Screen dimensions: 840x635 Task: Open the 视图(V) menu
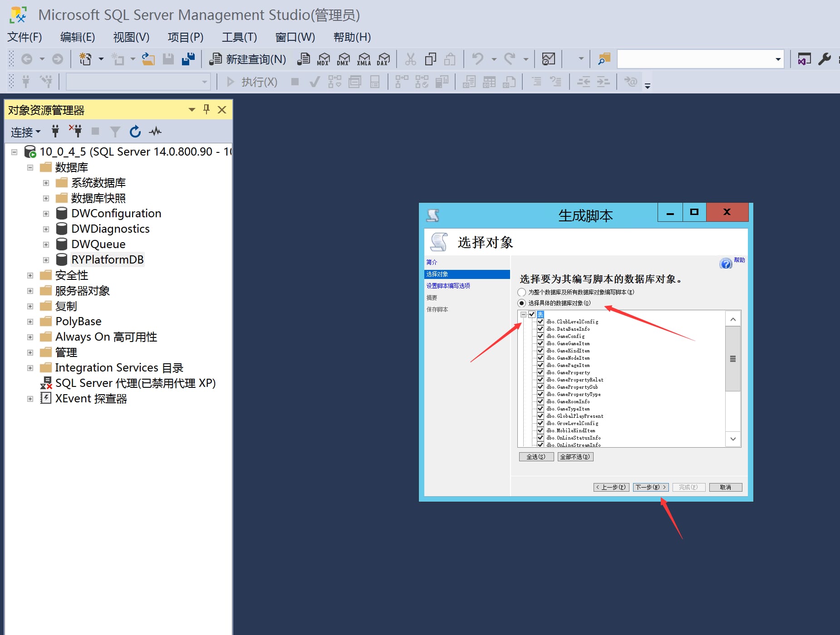click(131, 37)
